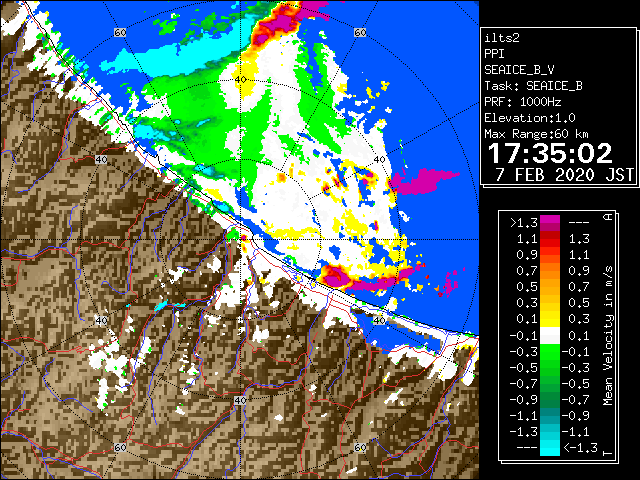Click the 'T' marker at legend bottom

608,452
